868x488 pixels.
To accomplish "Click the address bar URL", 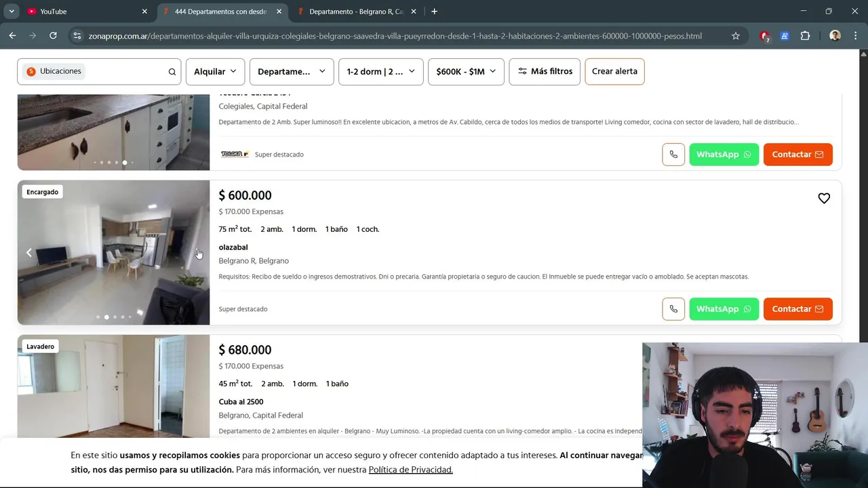I will (x=395, y=36).
